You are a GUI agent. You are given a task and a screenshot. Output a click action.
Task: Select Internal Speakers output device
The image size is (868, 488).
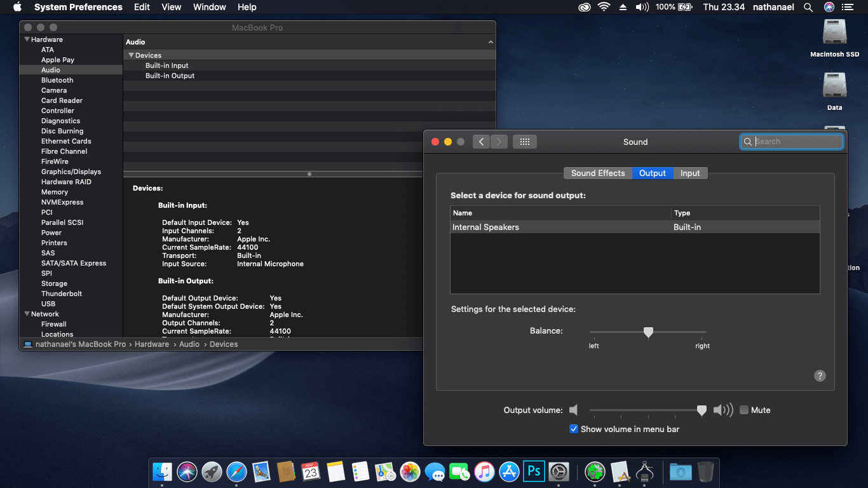tap(485, 227)
